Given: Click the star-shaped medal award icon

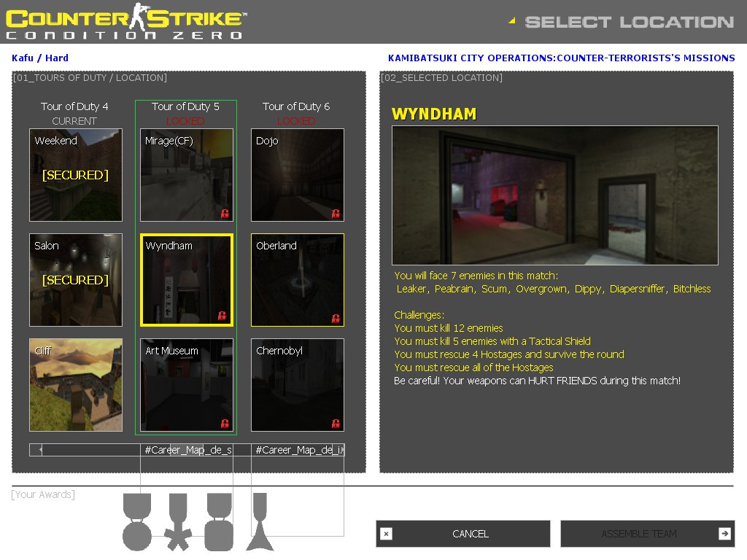Looking at the screenshot, I should click(178, 522).
